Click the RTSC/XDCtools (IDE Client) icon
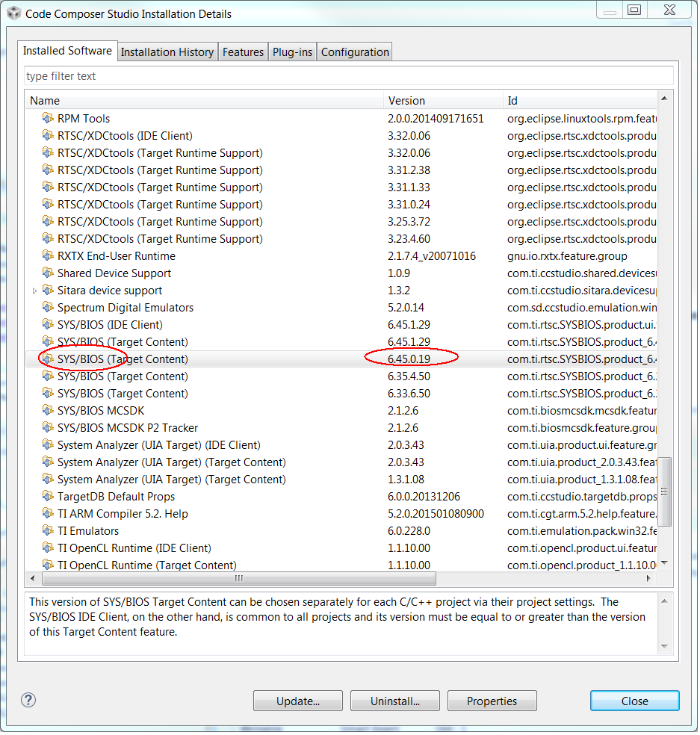The height and width of the screenshot is (735, 700). point(48,135)
